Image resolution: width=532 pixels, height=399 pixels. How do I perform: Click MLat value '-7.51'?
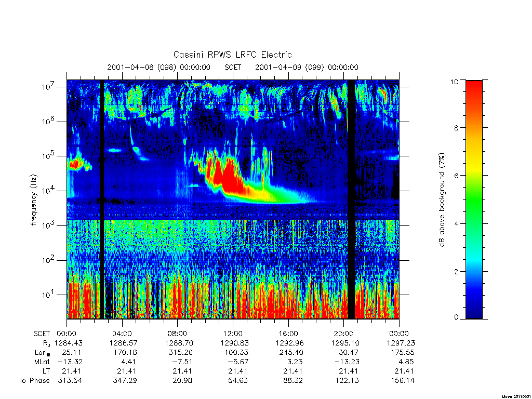point(183,362)
